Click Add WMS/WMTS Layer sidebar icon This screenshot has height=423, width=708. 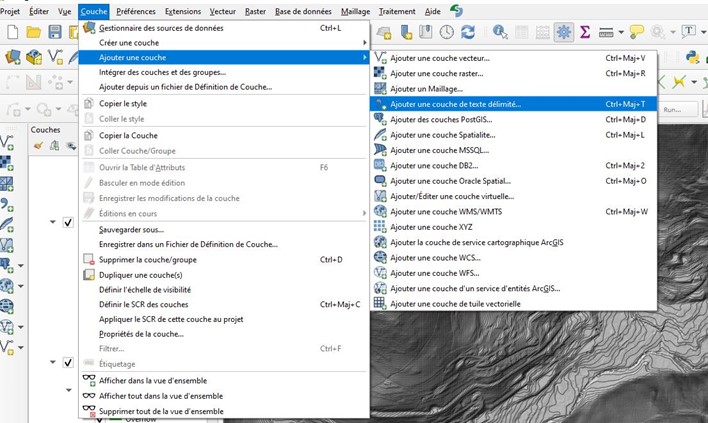tap(6, 286)
